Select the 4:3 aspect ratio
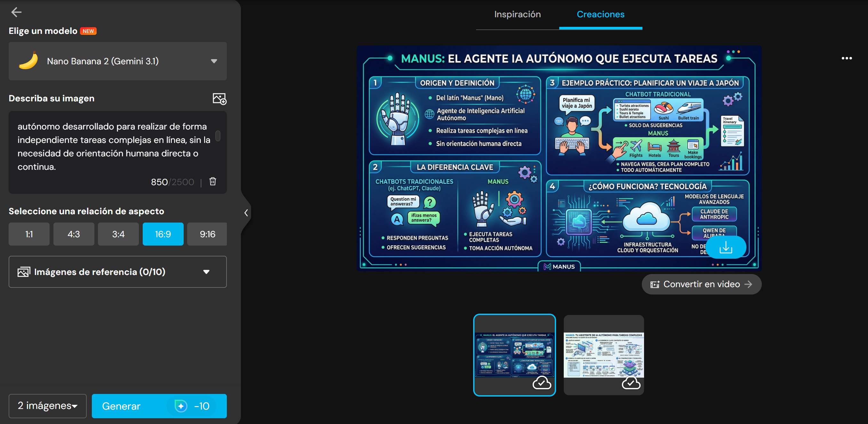The width and height of the screenshot is (868, 424). tap(74, 234)
